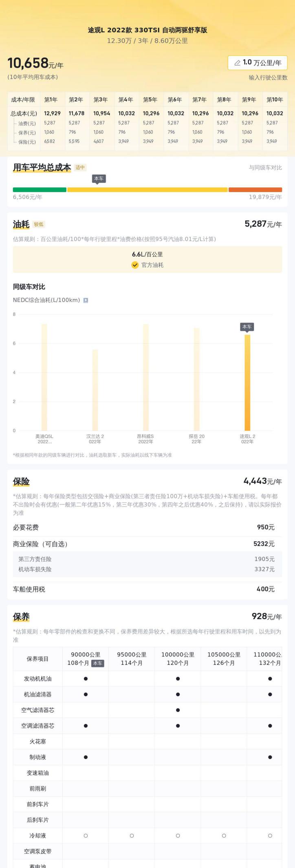Expand 商业保险（可自选） section

(x=147, y=544)
